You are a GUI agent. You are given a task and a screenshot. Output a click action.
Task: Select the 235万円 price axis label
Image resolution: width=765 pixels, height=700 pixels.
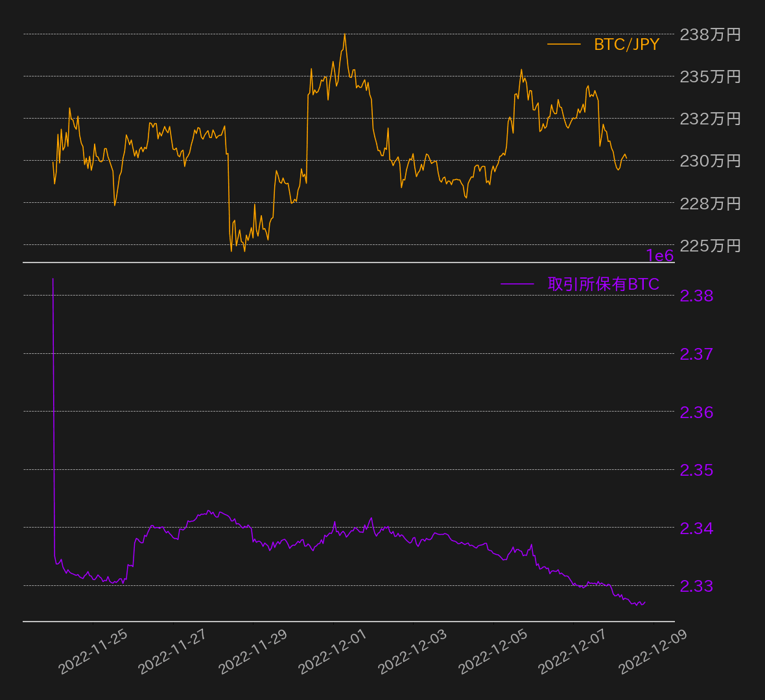click(x=710, y=76)
